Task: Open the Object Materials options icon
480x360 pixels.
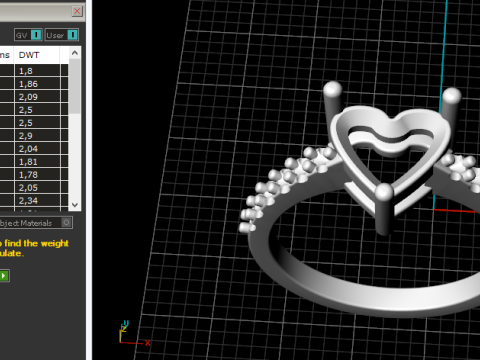Action: pos(66,223)
